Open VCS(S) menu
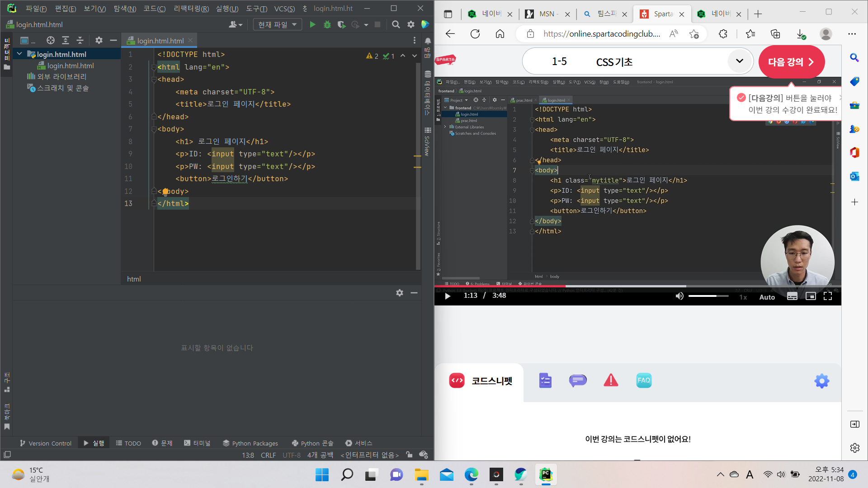The width and height of the screenshot is (868, 488). point(284,9)
